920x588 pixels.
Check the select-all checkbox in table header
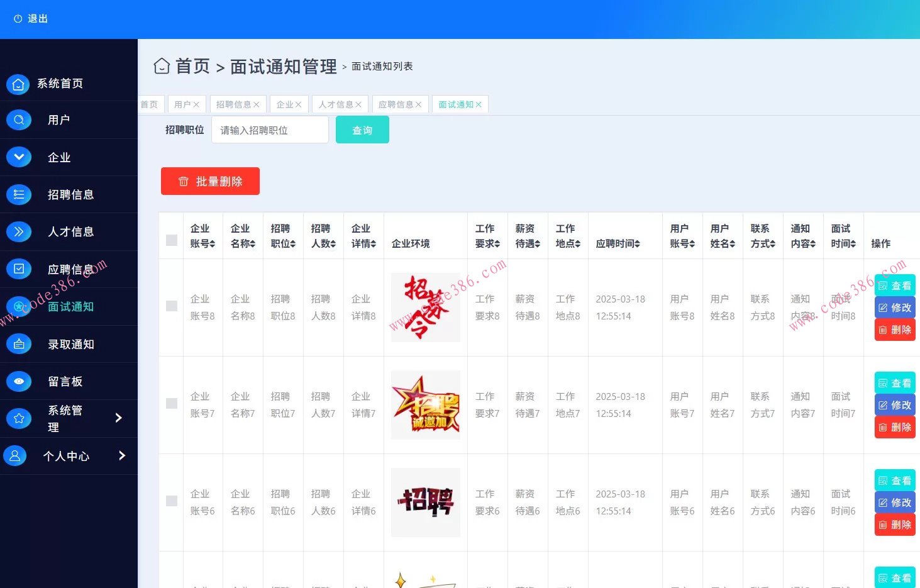point(171,241)
